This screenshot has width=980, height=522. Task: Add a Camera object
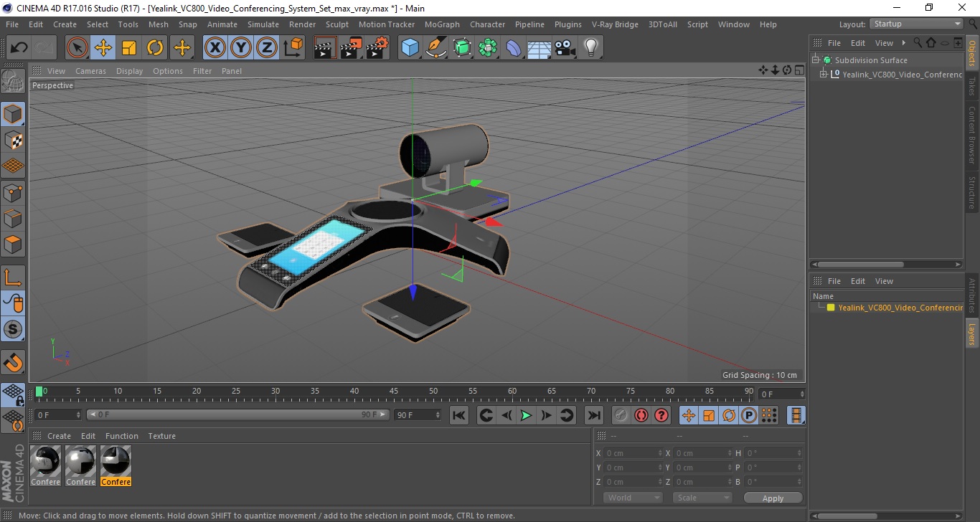tap(565, 48)
